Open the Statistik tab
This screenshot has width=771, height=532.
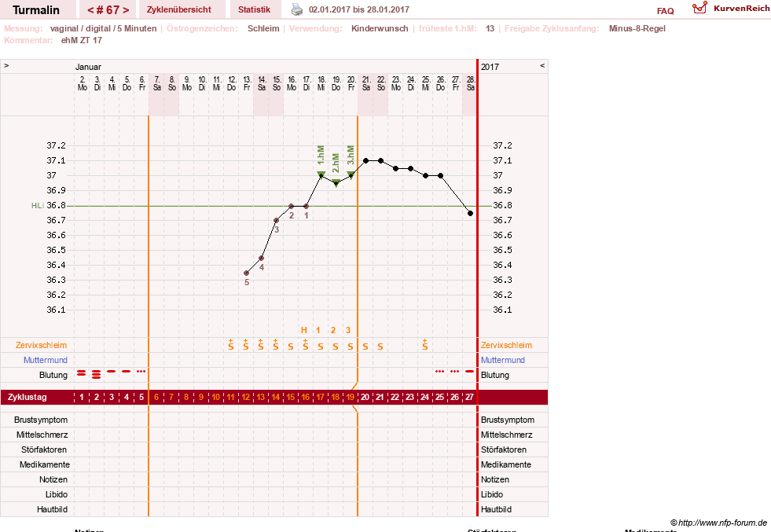(254, 9)
